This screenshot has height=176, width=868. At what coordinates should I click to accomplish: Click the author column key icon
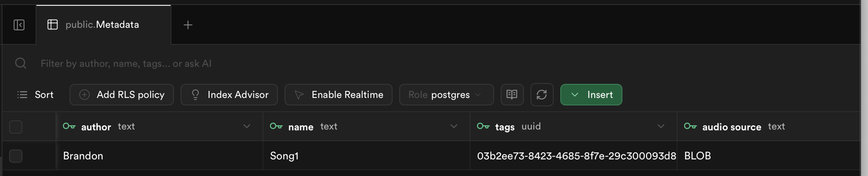69,126
